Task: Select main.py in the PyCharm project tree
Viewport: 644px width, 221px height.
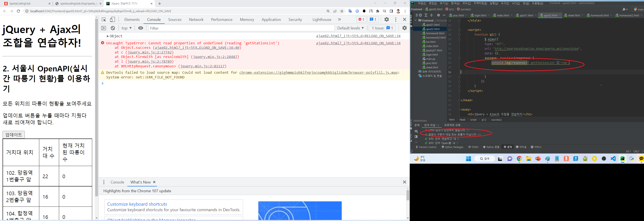Action: (x=430, y=59)
